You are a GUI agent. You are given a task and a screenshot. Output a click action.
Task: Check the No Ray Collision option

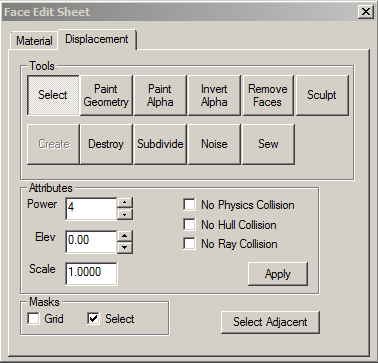coord(189,244)
